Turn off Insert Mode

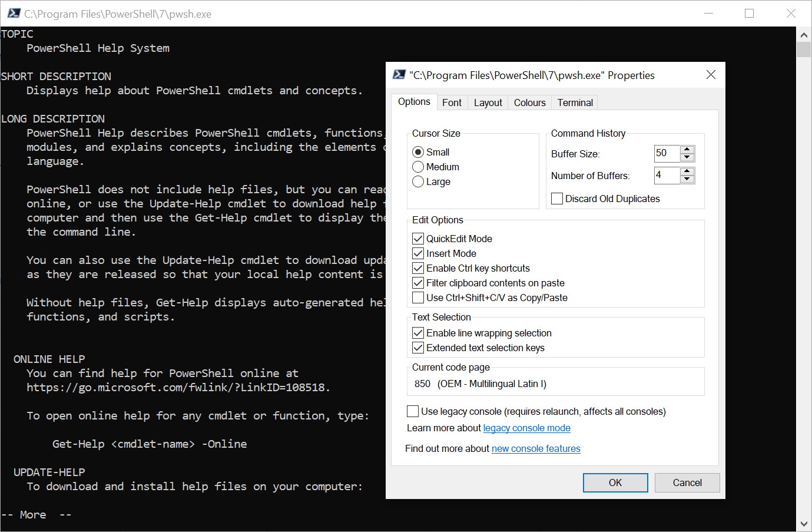[x=418, y=253]
